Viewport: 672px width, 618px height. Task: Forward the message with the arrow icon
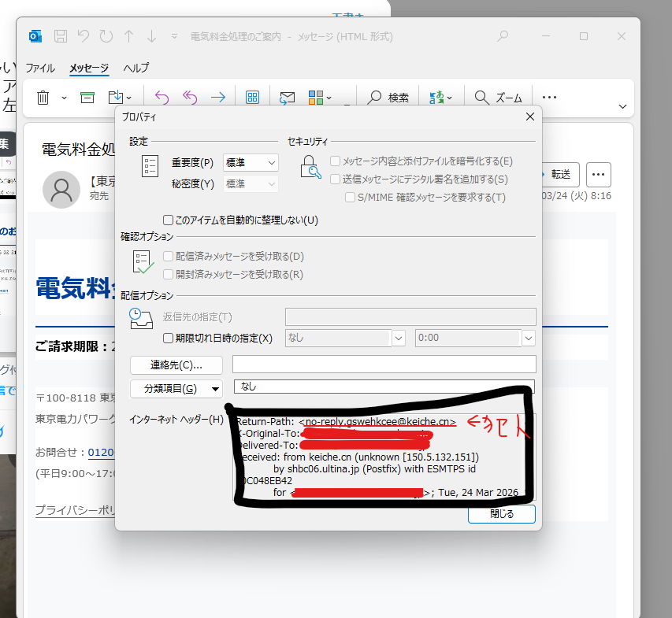217,97
